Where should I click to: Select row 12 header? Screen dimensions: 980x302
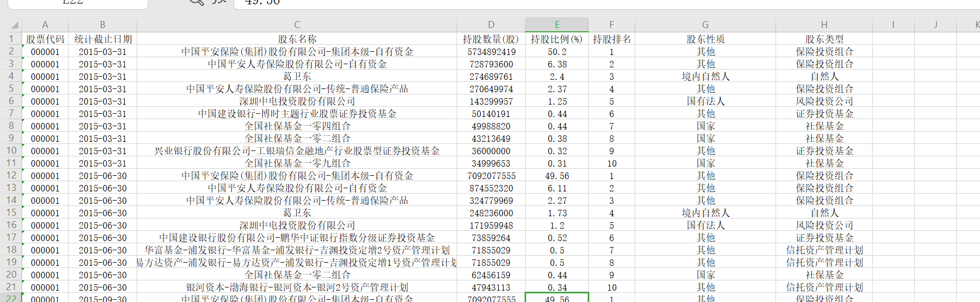tap(11, 175)
